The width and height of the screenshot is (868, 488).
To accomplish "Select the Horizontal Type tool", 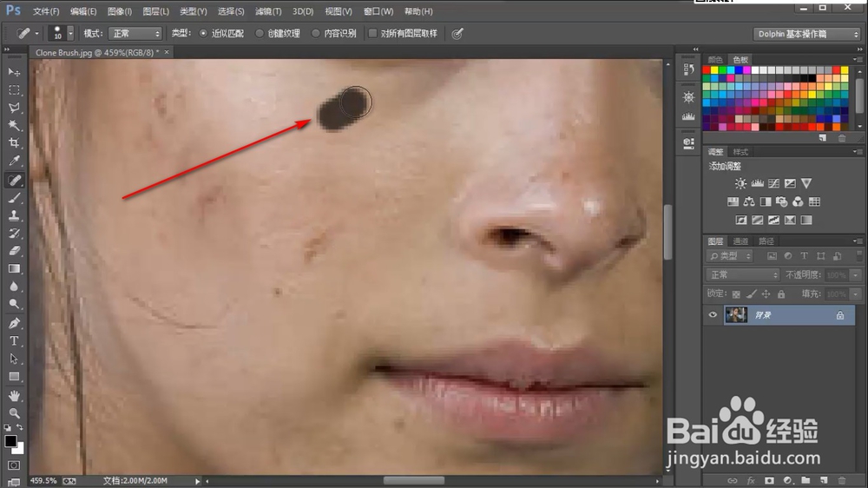I will [x=15, y=340].
